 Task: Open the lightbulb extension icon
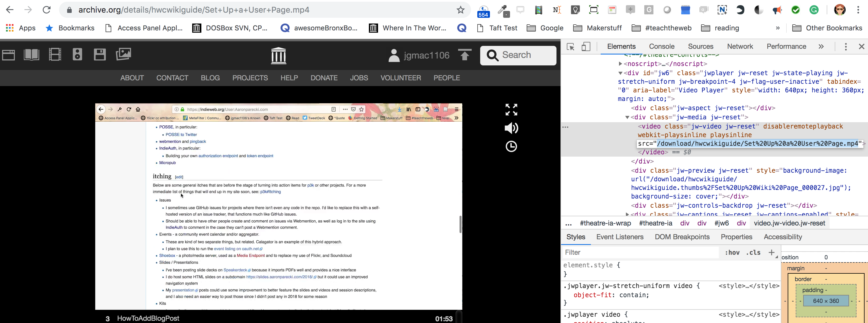click(x=575, y=10)
